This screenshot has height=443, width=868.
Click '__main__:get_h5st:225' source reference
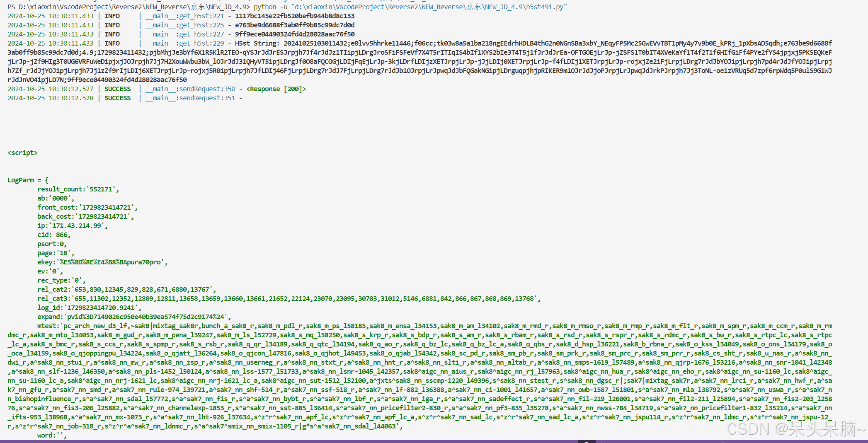[x=184, y=25]
